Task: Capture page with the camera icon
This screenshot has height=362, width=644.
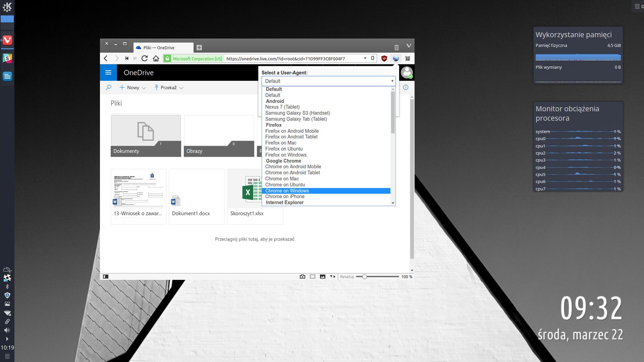Action: [303, 277]
